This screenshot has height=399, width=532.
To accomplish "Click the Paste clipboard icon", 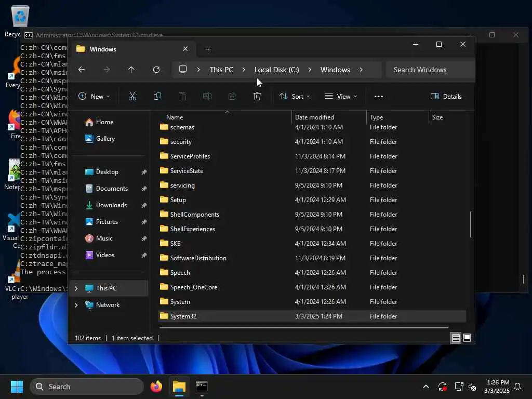I will coord(182,96).
